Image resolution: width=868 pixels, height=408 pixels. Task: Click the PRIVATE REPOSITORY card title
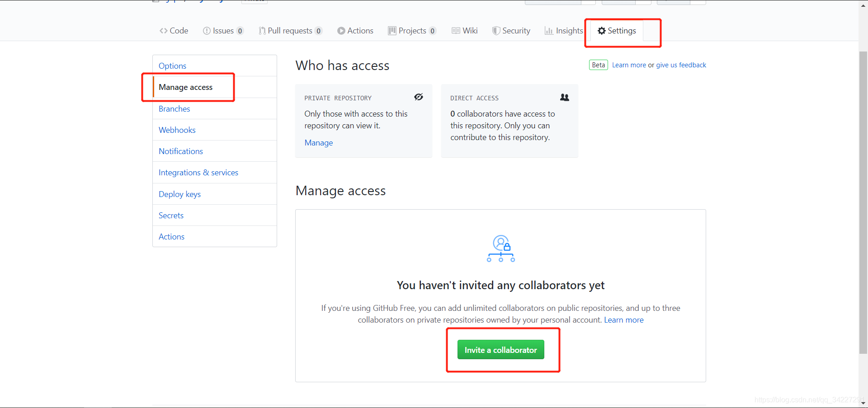click(x=338, y=98)
